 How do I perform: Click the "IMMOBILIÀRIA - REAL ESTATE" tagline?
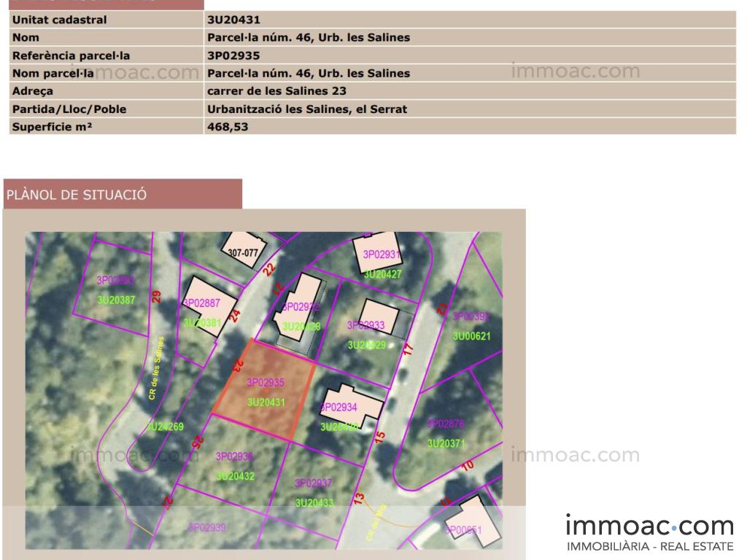click(650, 546)
